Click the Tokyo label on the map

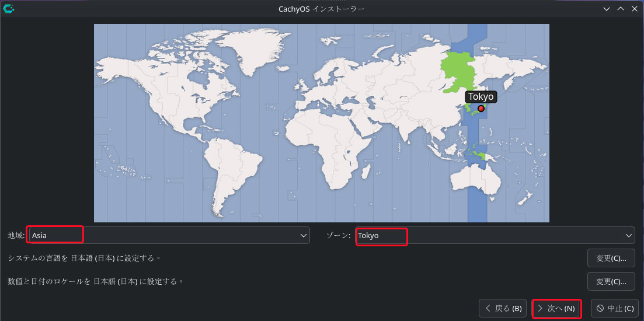[481, 97]
